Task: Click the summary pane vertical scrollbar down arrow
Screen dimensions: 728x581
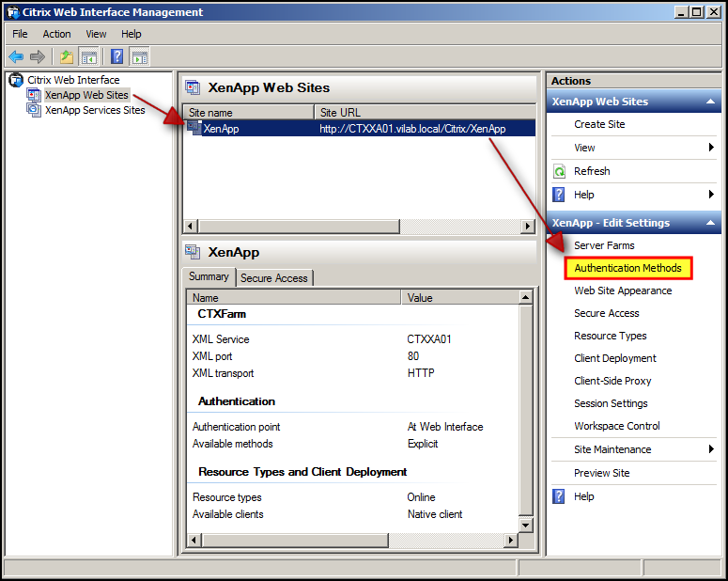Action: 526,525
